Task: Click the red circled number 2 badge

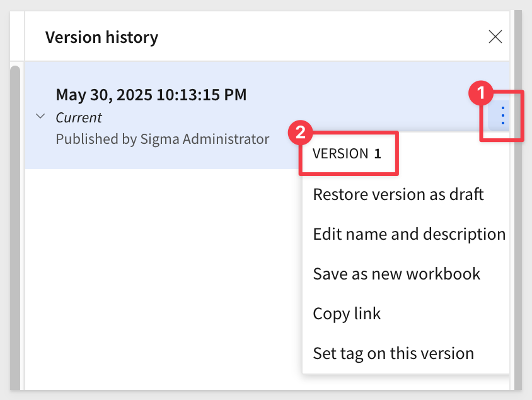Action: (x=300, y=132)
